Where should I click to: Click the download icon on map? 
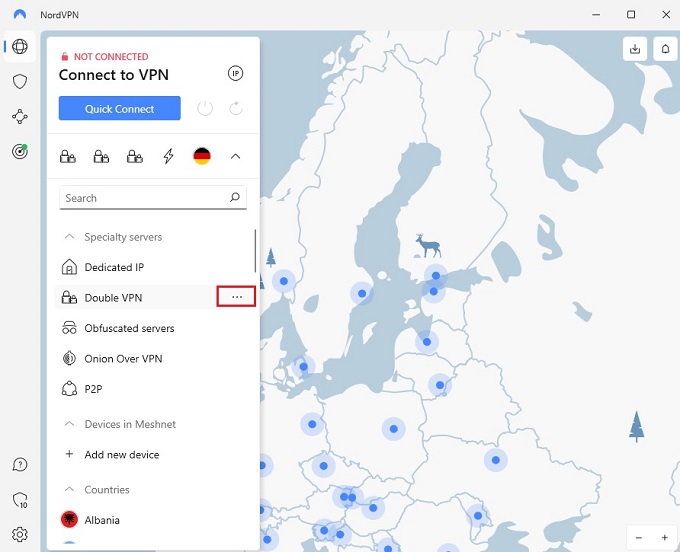(x=635, y=49)
